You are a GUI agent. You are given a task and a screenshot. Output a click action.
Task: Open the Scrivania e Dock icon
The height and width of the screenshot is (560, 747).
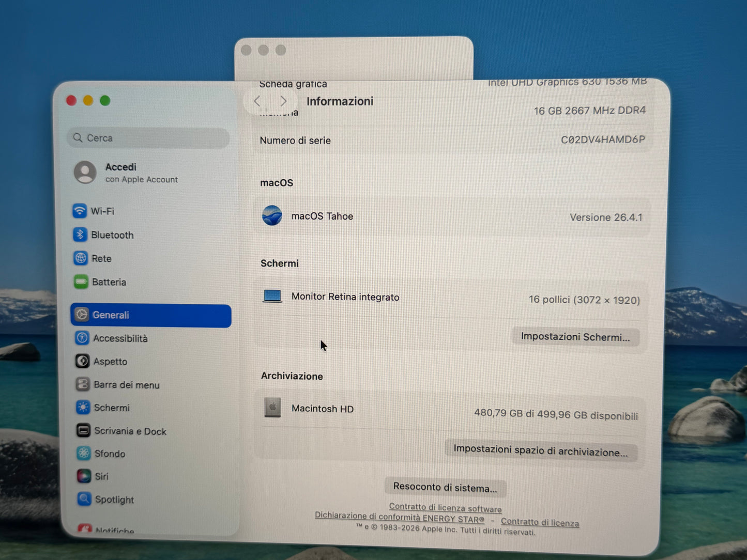[84, 430]
